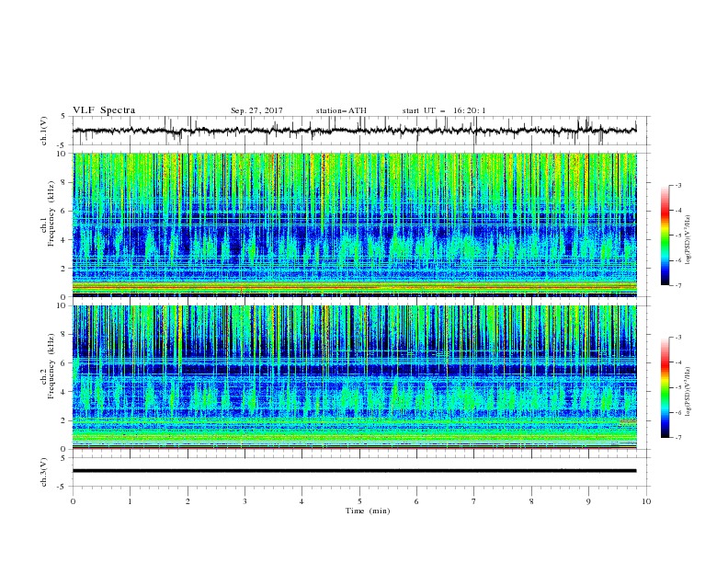Click the "-6" tick on ch.2 color bar
This screenshot has width=728, height=563.
pyautogui.click(x=677, y=412)
